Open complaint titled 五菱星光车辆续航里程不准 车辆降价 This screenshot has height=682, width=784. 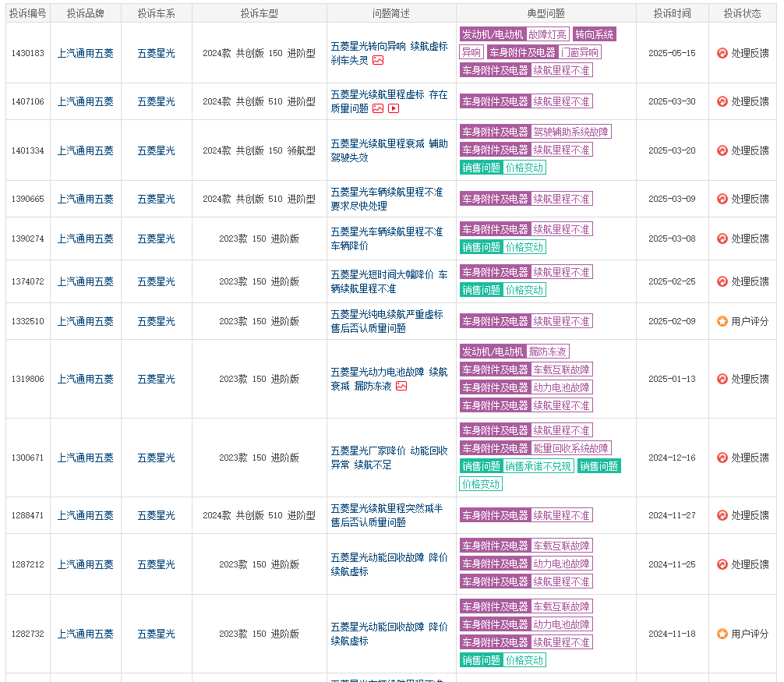[387, 239]
